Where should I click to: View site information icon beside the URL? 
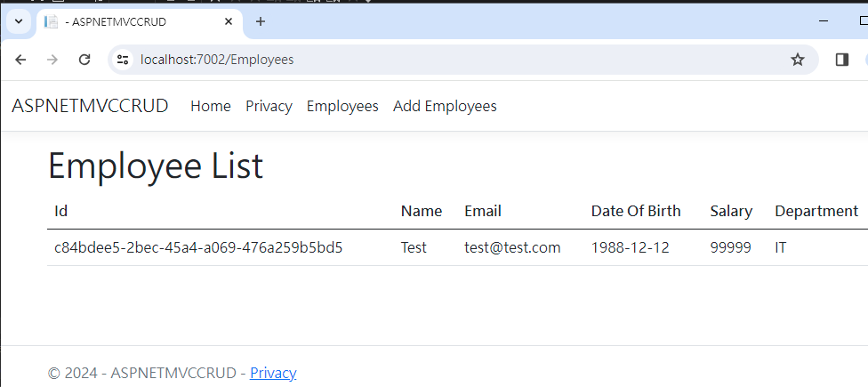click(124, 60)
